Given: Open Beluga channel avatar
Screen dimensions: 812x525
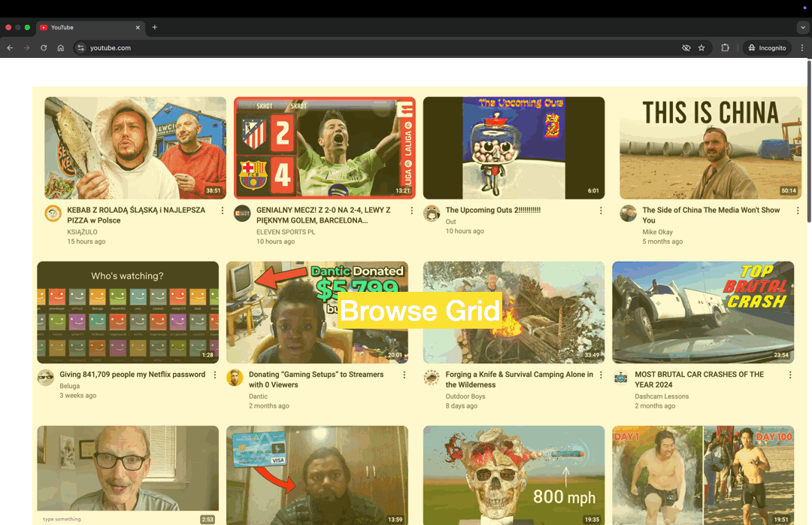Looking at the screenshot, I should click(x=46, y=378).
